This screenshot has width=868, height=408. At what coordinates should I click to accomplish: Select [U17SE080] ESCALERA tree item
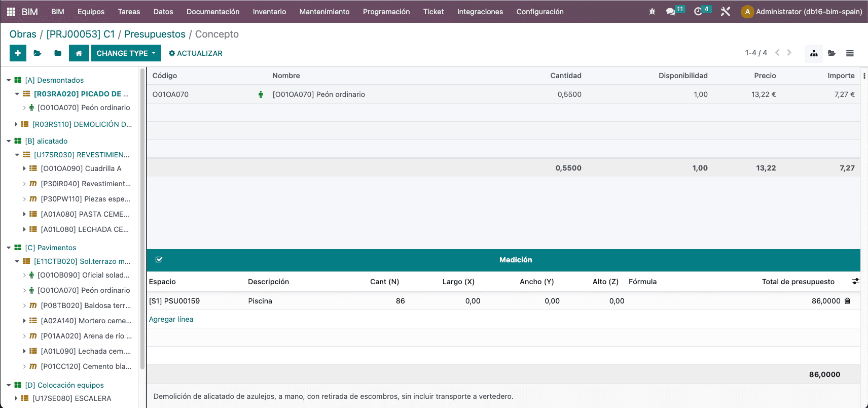click(x=71, y=398)
